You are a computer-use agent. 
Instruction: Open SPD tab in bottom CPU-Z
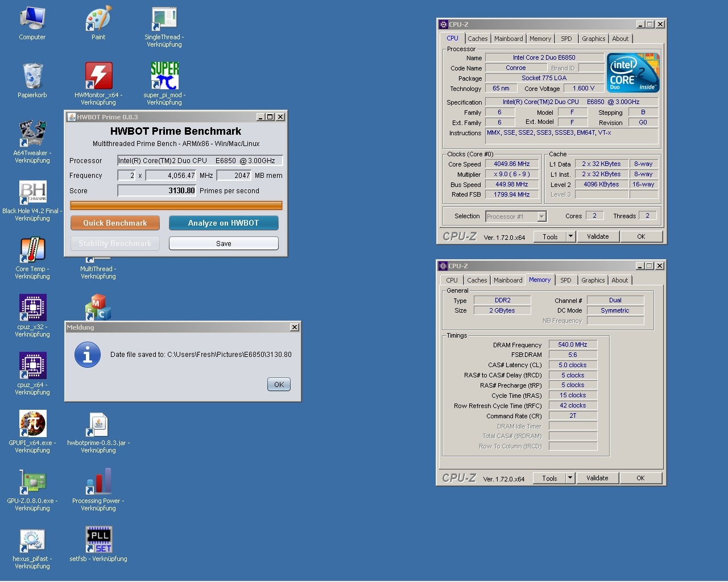(566, 280)
